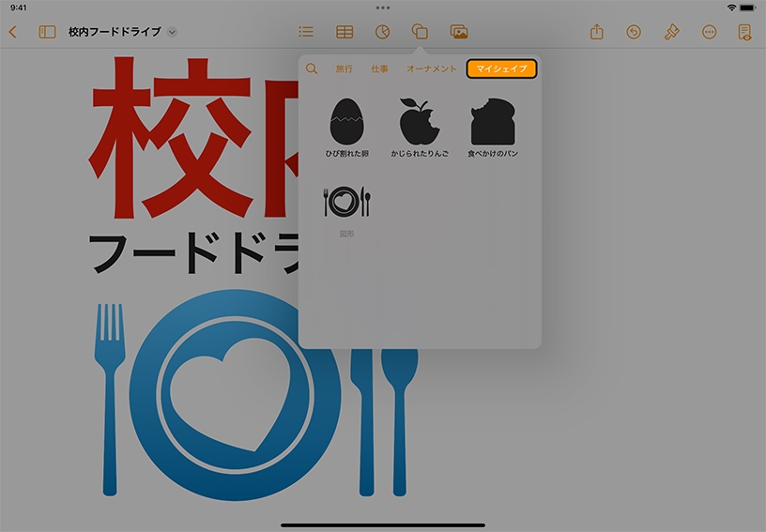Select the オーナメント shape category
The height and width of the screenshot is (532, 766).
point(432,68)
